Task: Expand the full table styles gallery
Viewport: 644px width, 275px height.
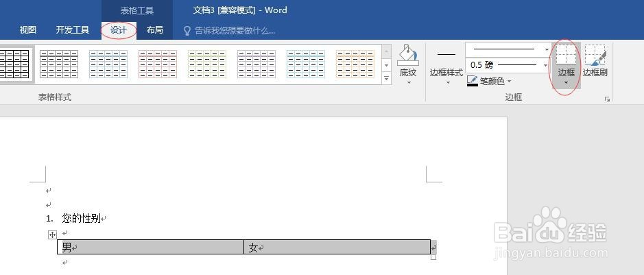Action: pos(386,77)
